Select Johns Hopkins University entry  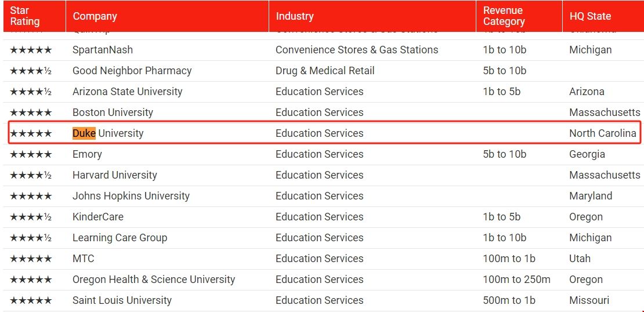[131, 196]
